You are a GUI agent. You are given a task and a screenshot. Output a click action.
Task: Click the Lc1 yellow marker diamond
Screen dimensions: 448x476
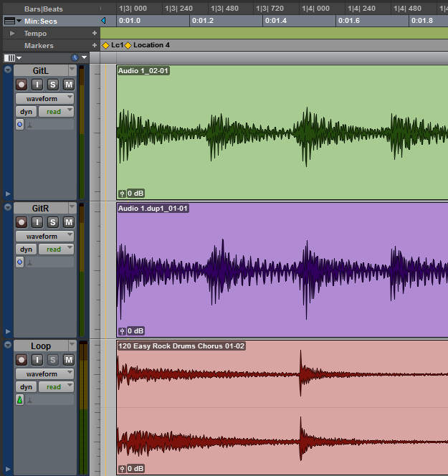tap(106, 45)
